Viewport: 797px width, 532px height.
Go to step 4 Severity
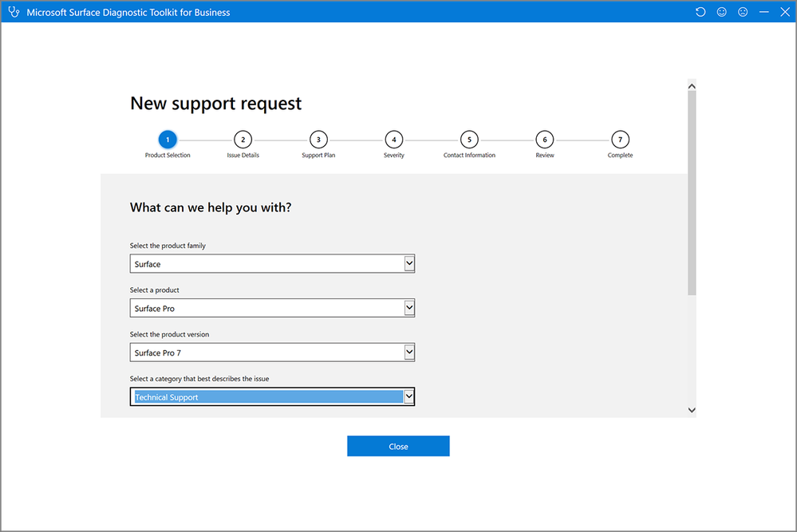394,140
